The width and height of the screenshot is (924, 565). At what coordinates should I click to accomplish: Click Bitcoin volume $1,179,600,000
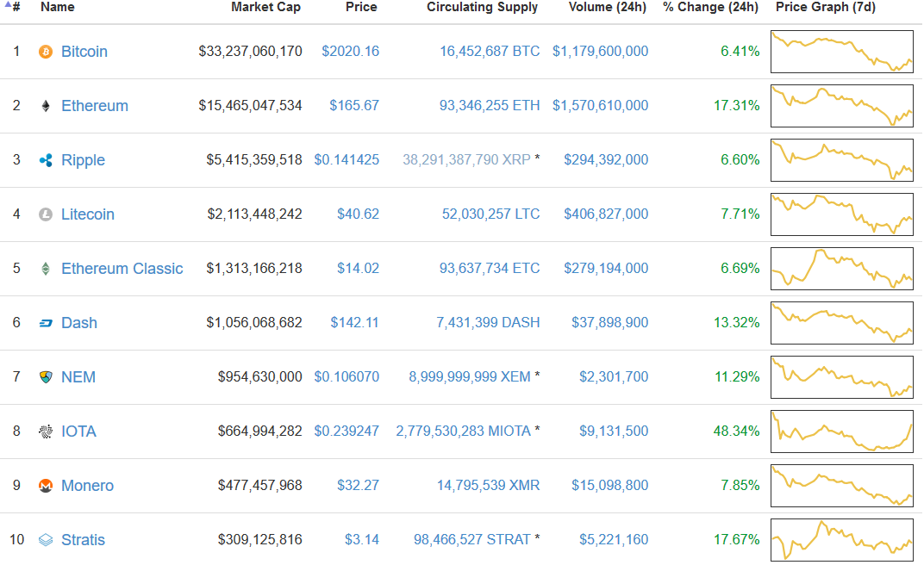point(601,51)
